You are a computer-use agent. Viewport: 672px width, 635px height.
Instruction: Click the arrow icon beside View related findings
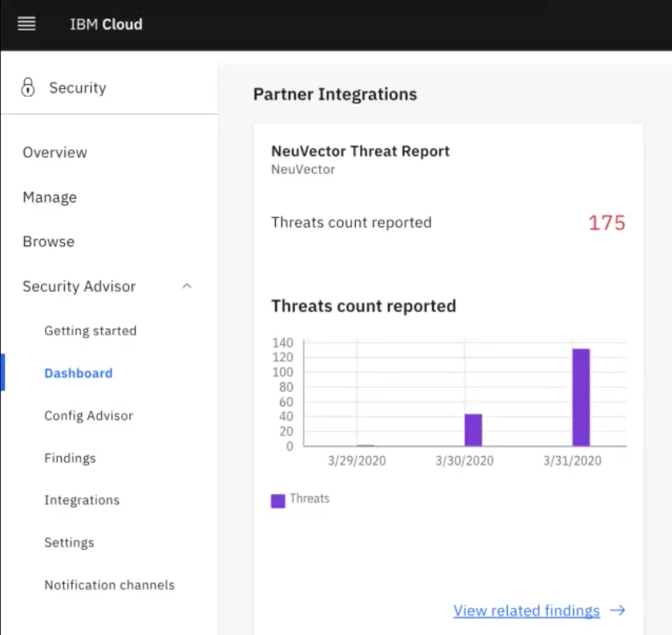[617, 610]
